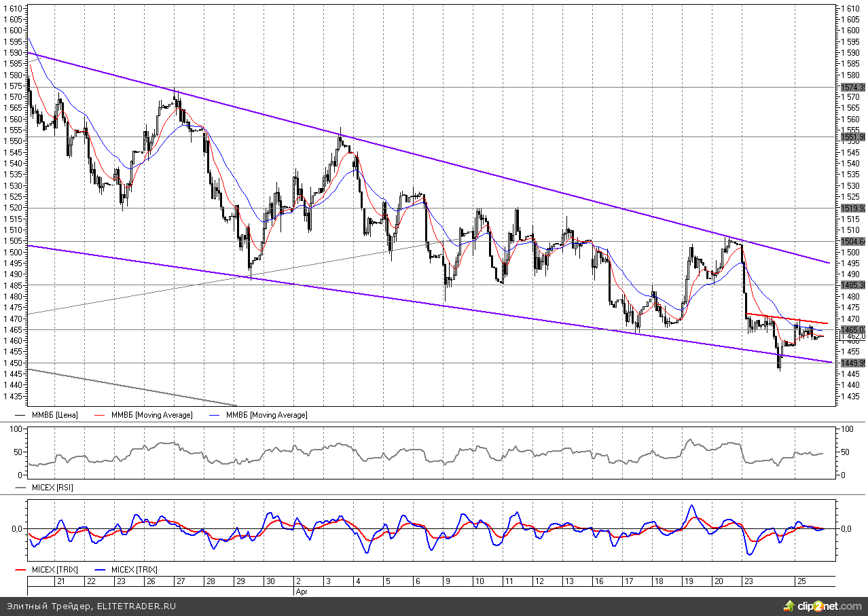Image resolution: width=868 pixels, height=616 pixels.
Task: Select the short red resistance trendline
Action: (788, 319)
